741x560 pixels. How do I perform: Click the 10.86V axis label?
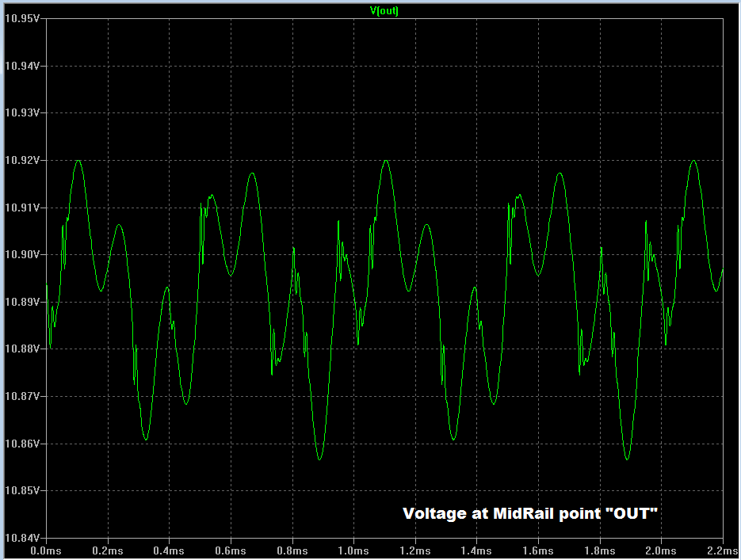pyautogui.click(x=22, y=444)
